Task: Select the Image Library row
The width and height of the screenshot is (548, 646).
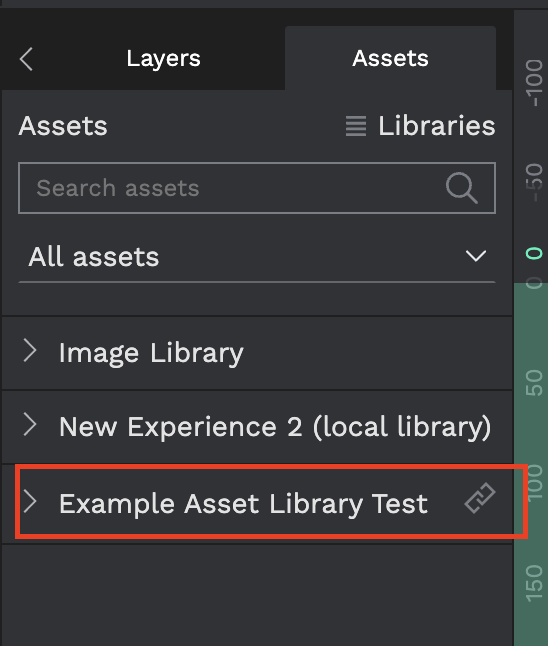Action: 257,353
